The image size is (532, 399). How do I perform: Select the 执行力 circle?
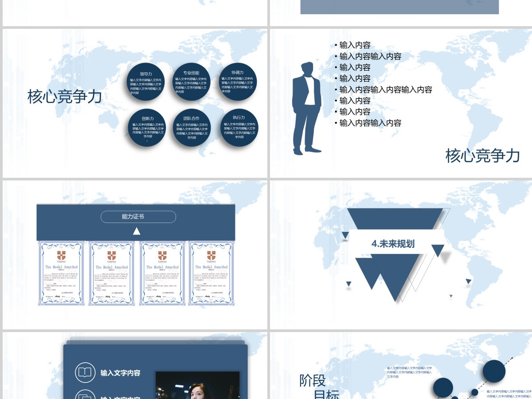click(x=239, y=128)
